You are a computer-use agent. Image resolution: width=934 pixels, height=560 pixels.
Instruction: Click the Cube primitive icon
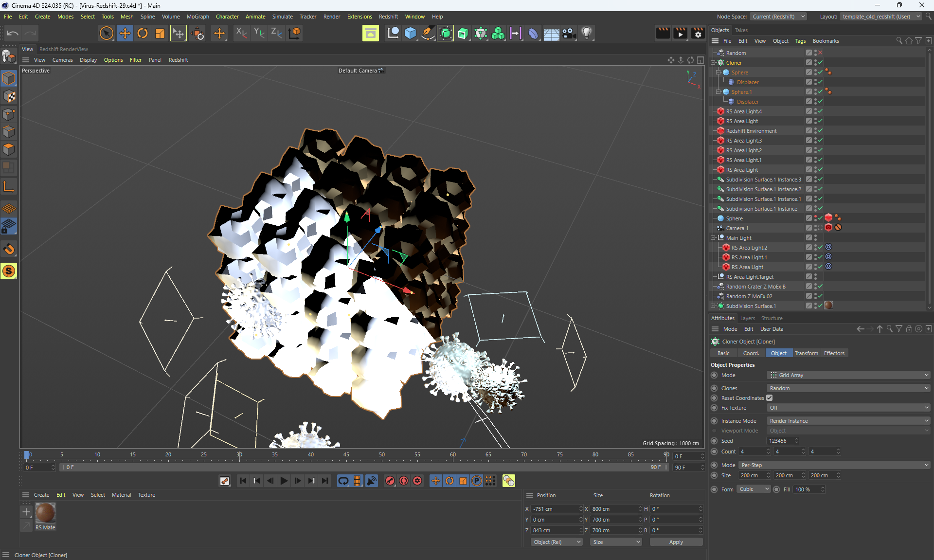pos(411,33)
